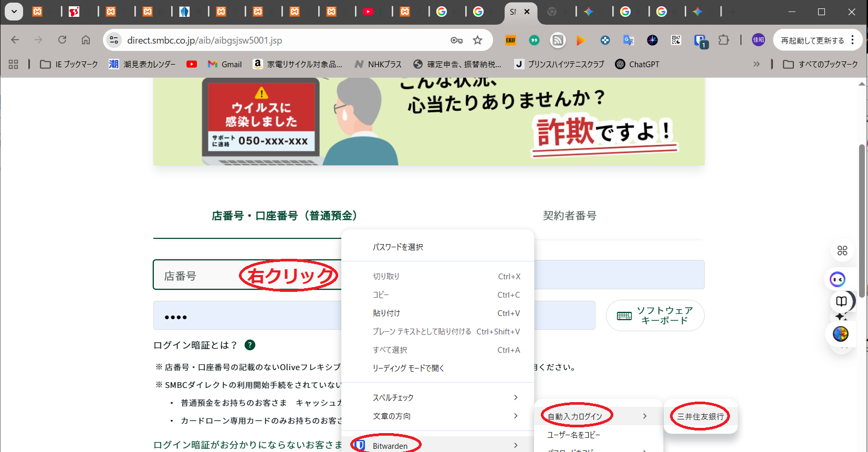Switch to the 契約者番号 tab
Viewport: 868px width, 452px height.
[x=569, y=216]
